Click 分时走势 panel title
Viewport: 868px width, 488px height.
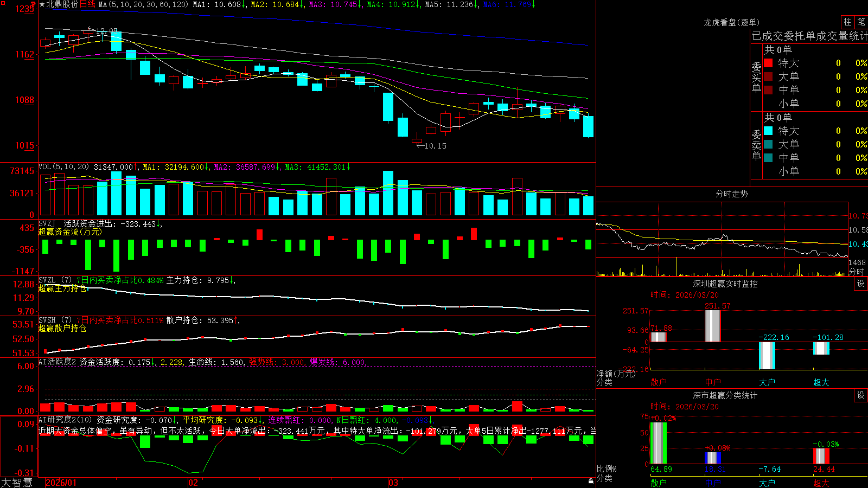coord(731,194)
